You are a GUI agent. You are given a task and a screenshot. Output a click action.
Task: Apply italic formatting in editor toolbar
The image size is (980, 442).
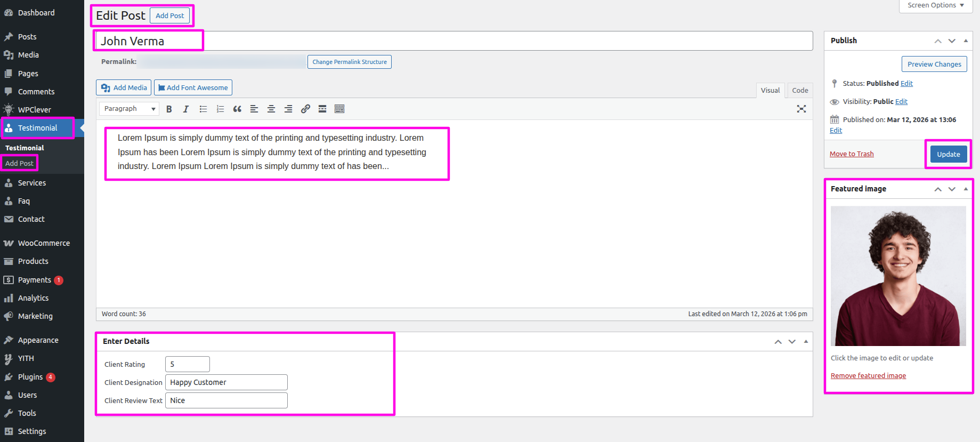click(186, 109)
